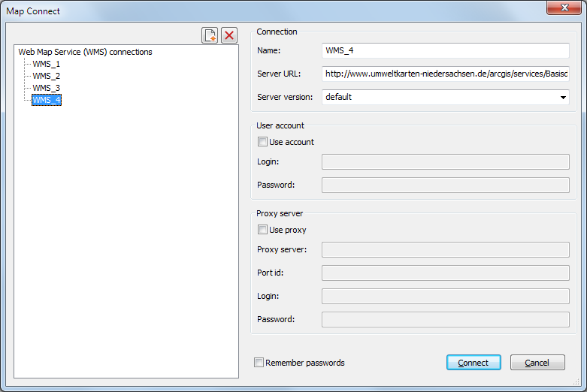Select the highlighted WMS_4 connection
587x392 pixels.
point(47,100)
